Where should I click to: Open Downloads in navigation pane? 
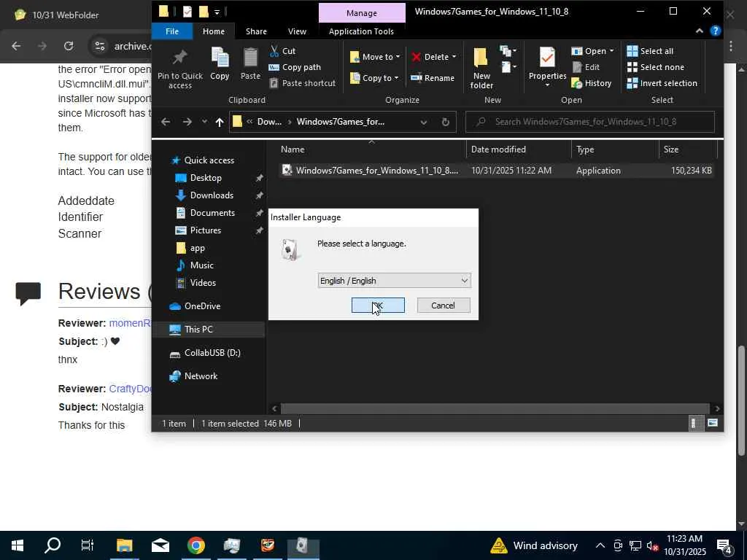[212, 195]
